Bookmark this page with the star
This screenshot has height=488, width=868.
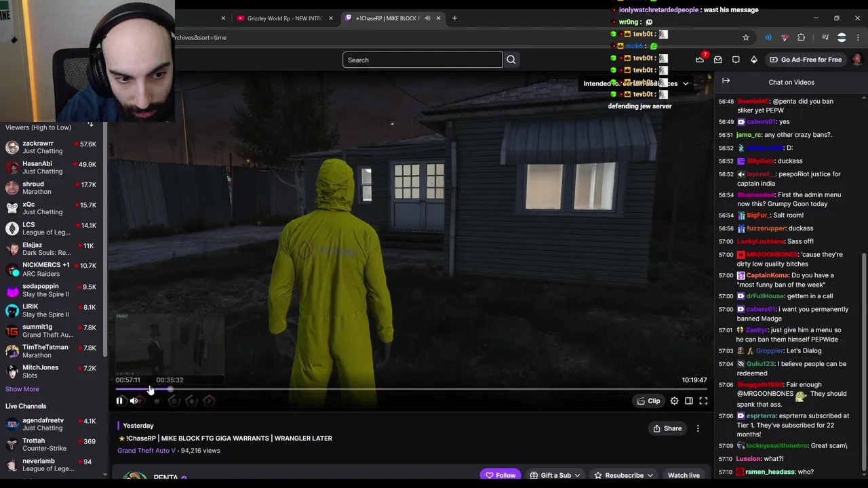click(746, 37)
